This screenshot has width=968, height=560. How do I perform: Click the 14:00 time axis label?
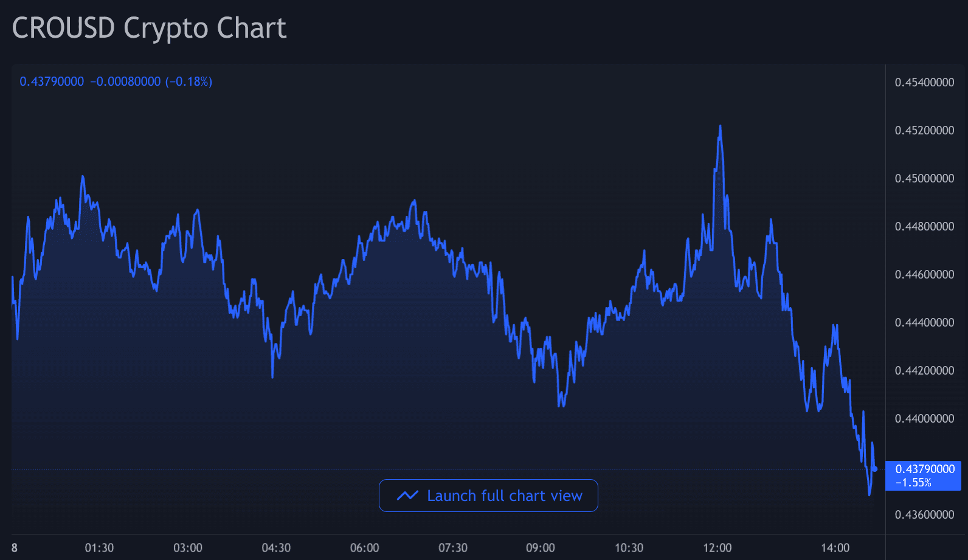click(x=835, y=548)
